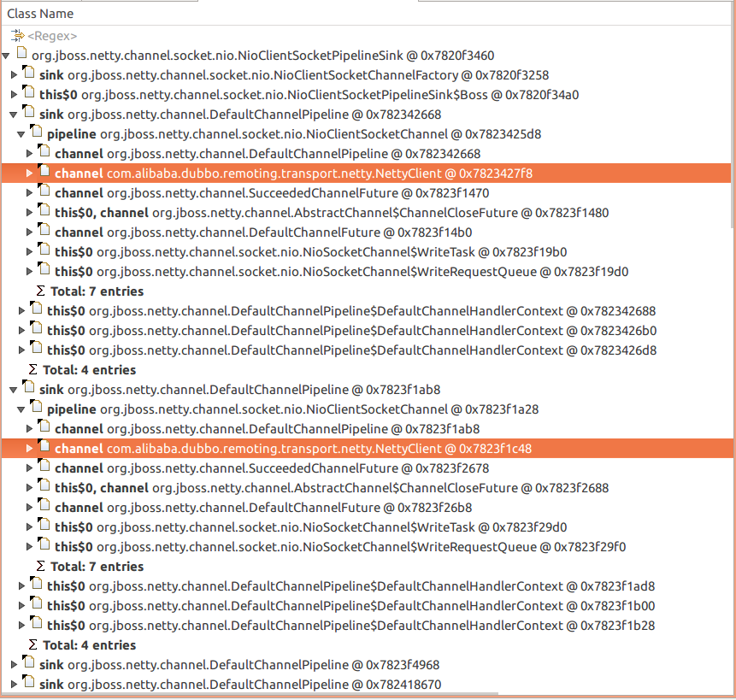Click icon of pipeline NioClientSocketChannel @ 0x7823f1a28
This screenshot has height=700, width=736.
[37, 409]
